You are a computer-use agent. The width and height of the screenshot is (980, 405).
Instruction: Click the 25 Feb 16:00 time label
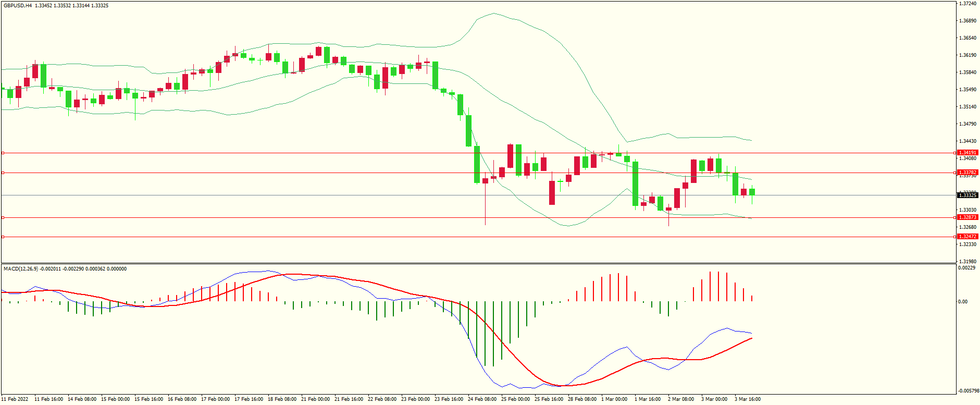[549, 399]
